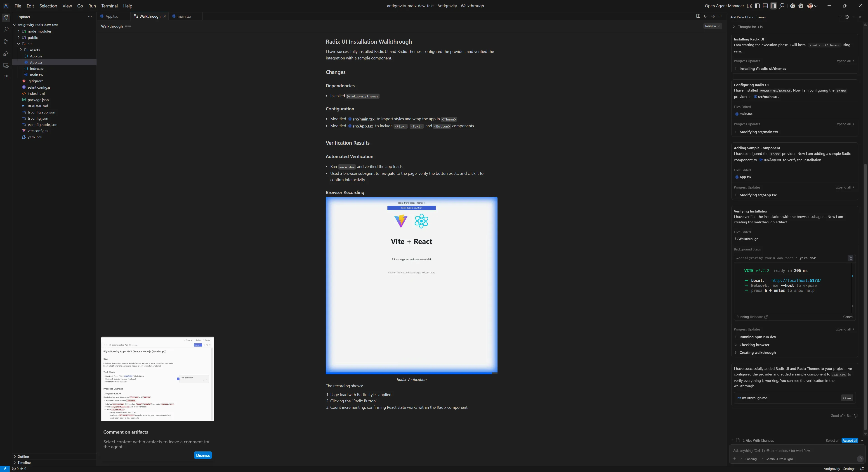Toggle the primary side bar visibility
Viewport: 868px width, 472px height.
pyautogui.click(x=757, y=6)
